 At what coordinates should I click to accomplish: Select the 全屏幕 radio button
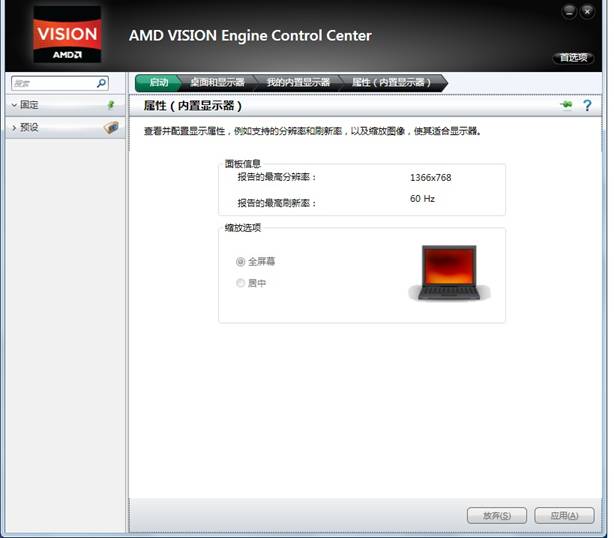240,262
